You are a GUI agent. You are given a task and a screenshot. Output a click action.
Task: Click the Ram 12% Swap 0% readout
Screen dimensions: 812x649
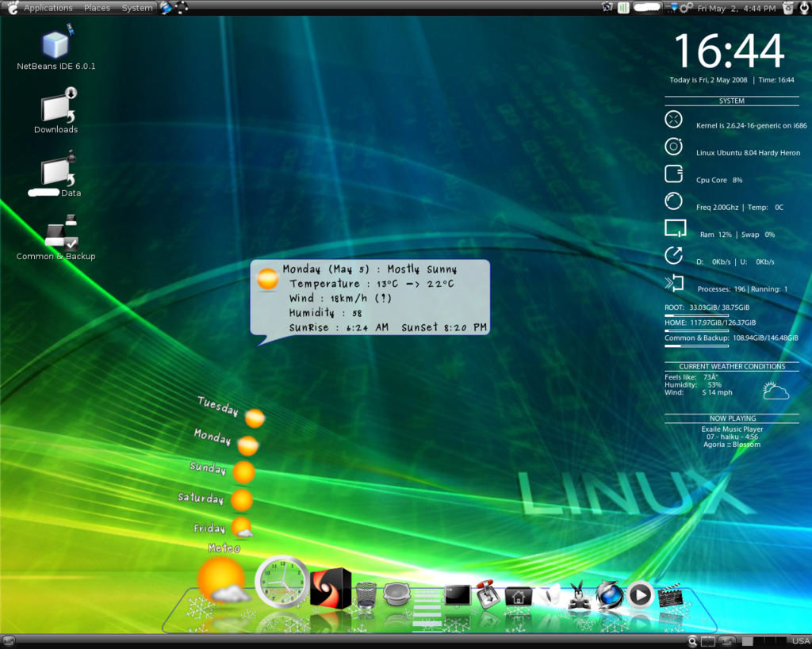coord(737,235)
